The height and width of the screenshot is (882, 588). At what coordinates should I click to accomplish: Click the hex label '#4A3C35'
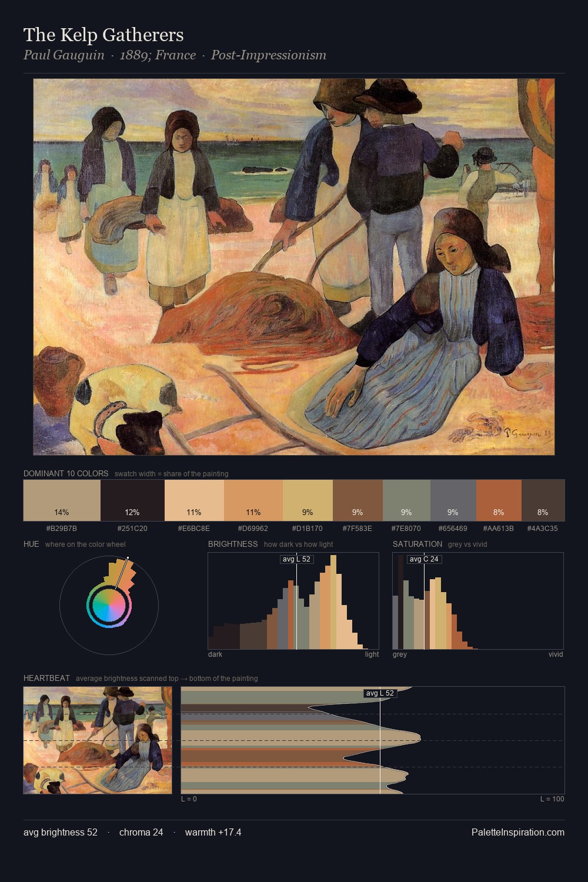point(543,529)
